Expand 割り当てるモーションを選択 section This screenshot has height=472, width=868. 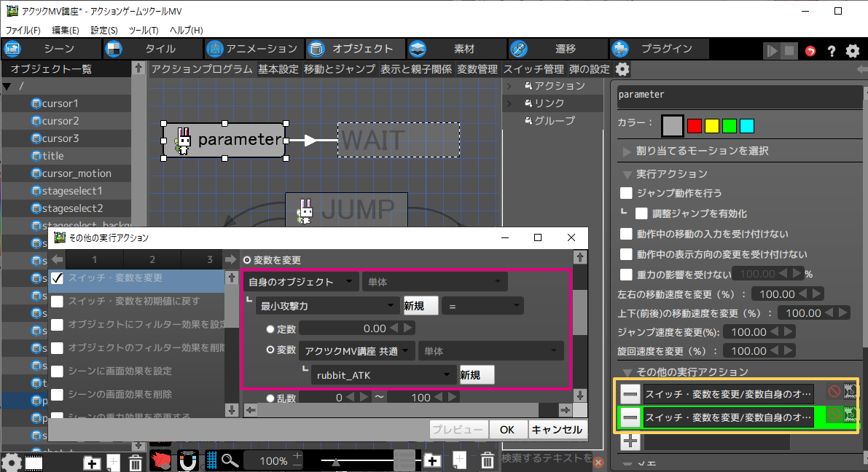click(627, 151)
